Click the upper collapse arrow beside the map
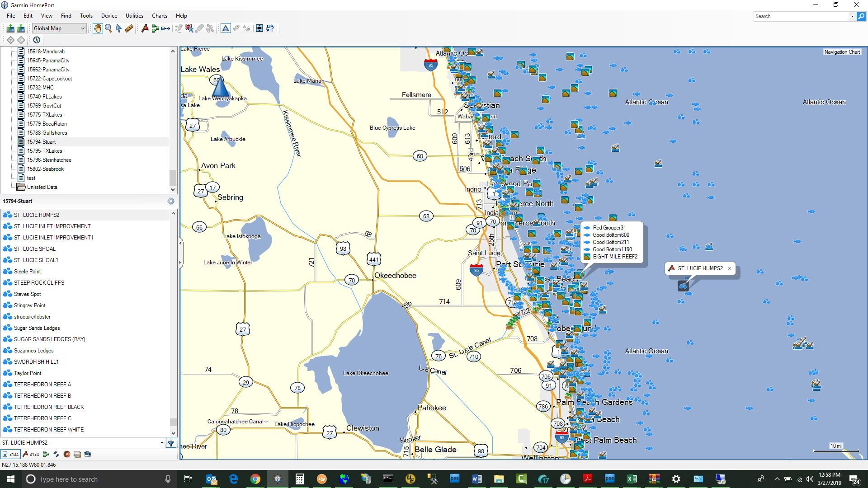 point(180,243)
